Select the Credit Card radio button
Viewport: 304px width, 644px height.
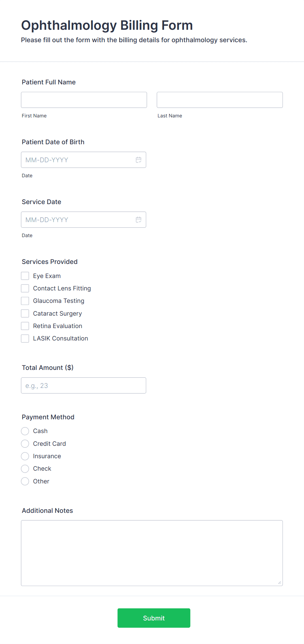pos(25,444)
